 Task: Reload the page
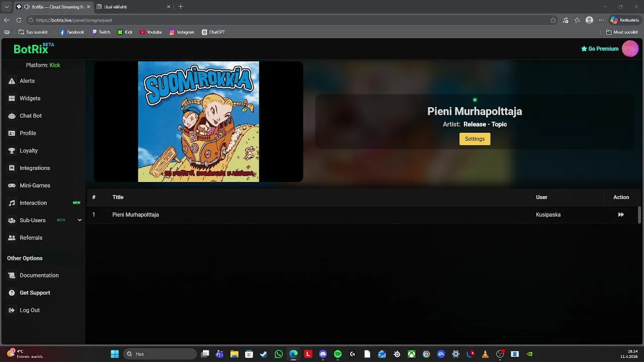click(x=19, y=20)
